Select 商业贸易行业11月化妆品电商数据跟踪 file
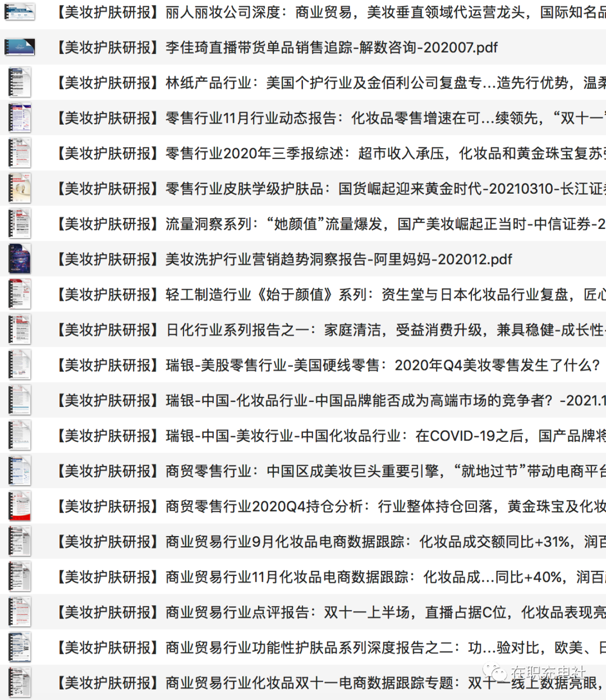The width and height of the screenshot is (606, 700). coord(328,577)
